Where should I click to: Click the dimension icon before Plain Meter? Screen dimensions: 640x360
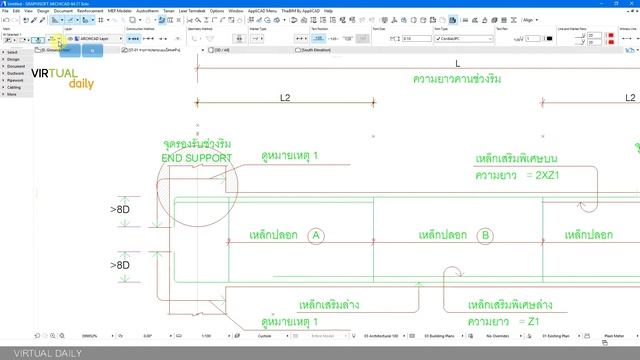point(587,336)
